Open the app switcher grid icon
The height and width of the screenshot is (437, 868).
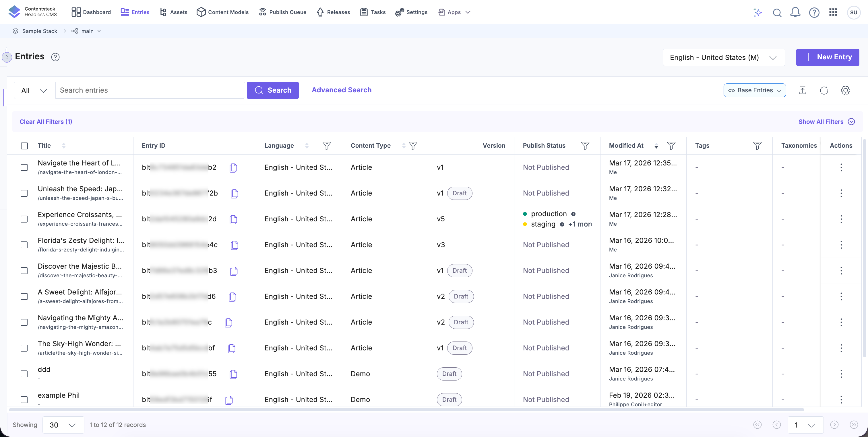pyautogui.click(x=833, y=12)
